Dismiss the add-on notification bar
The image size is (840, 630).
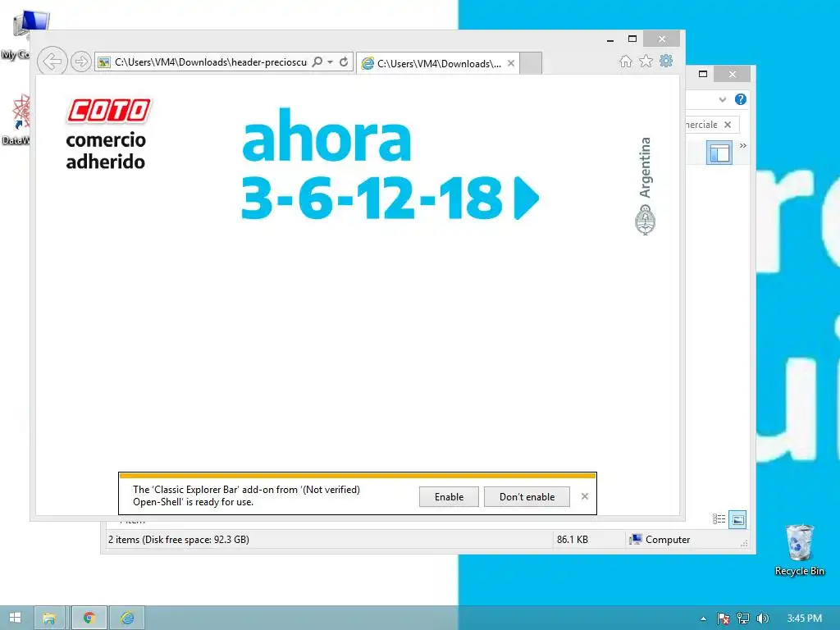point(584,496)
